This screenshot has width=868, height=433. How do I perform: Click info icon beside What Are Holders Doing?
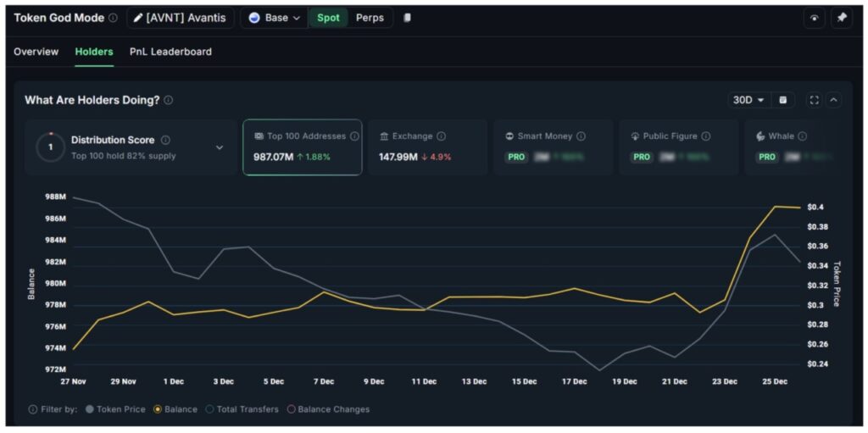tap(169, 100)
